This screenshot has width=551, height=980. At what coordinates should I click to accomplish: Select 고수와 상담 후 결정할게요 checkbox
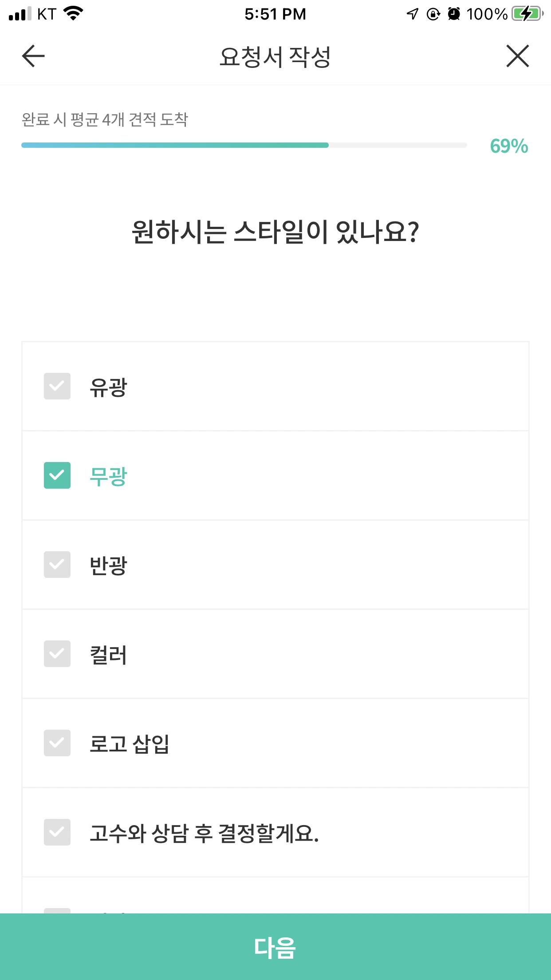point(57,832)
